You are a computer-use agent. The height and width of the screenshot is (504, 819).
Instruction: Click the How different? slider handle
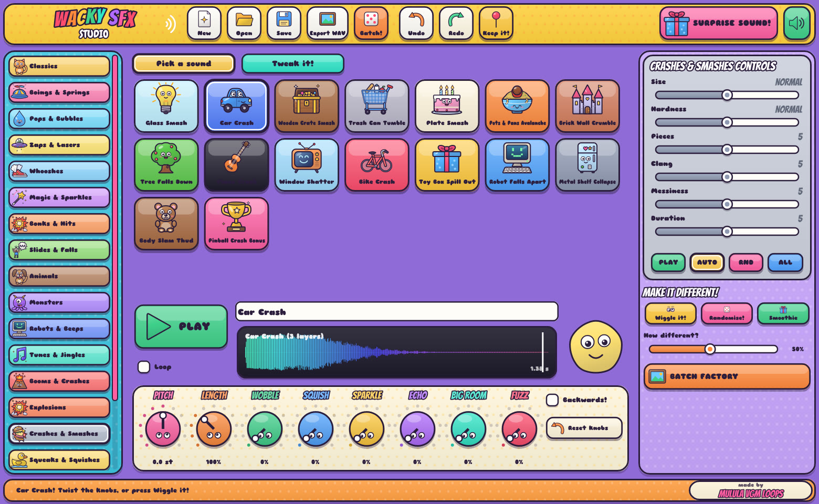[710, 349]
